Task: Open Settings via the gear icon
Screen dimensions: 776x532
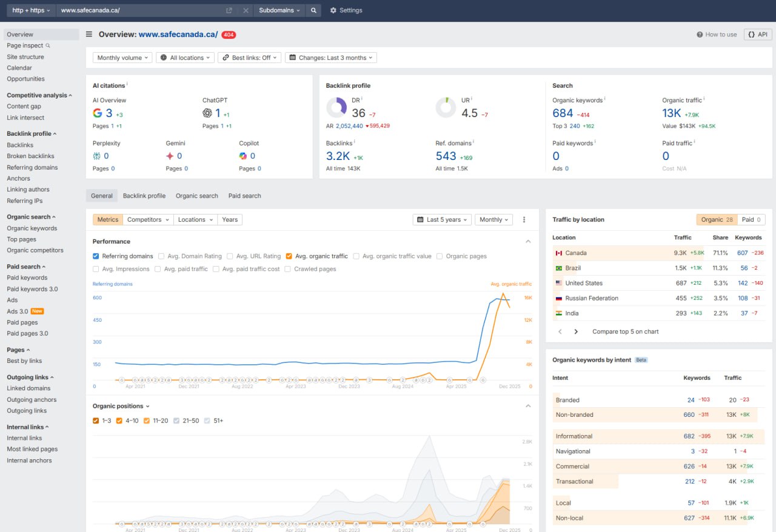Action: click(333, 10)
